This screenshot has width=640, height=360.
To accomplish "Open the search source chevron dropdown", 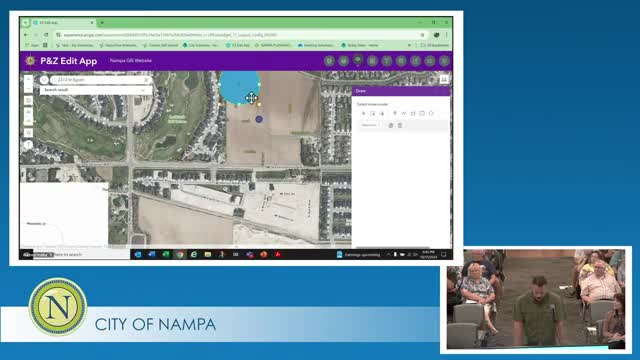I will point(44,80).
